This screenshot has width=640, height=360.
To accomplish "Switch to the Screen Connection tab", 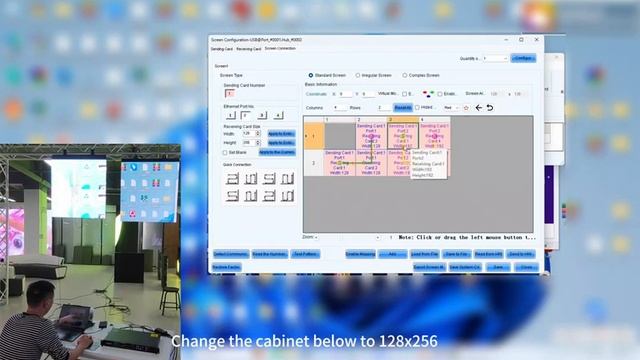I will pos(280,49).
